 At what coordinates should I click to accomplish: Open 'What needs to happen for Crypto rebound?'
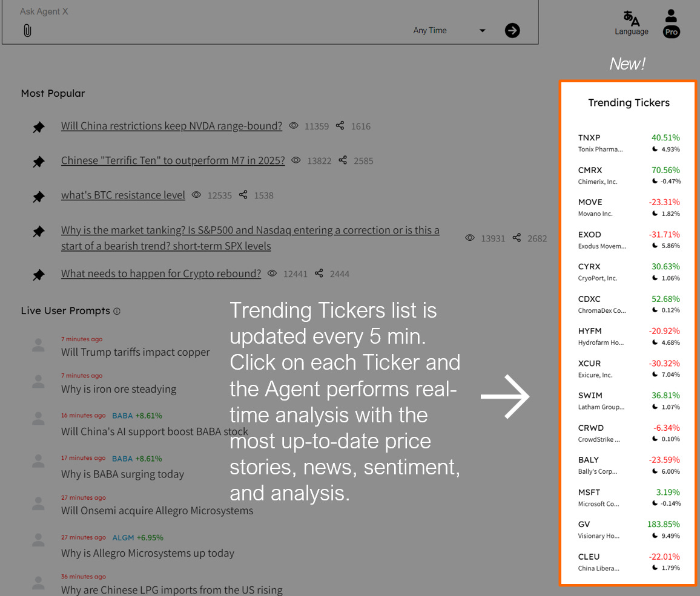(160, 273)
